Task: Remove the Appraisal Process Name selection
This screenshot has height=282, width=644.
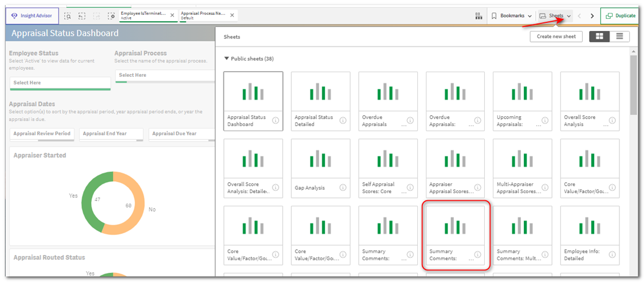Action: [232, 15]
